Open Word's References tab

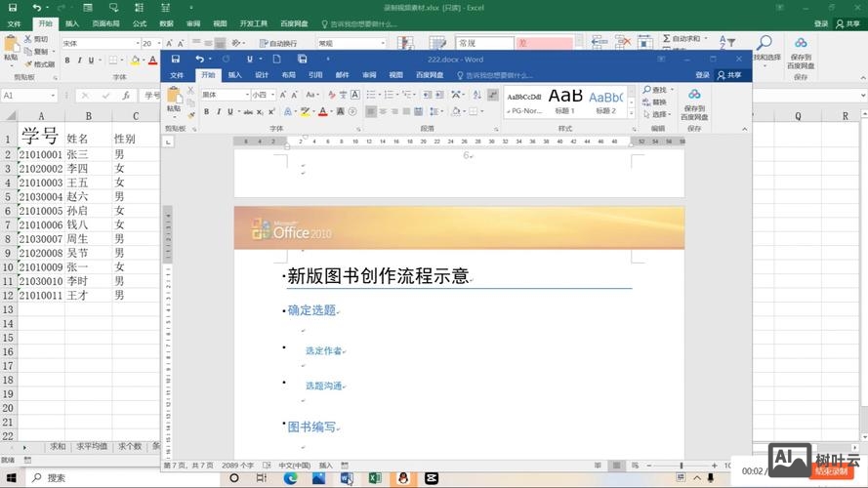315,75
